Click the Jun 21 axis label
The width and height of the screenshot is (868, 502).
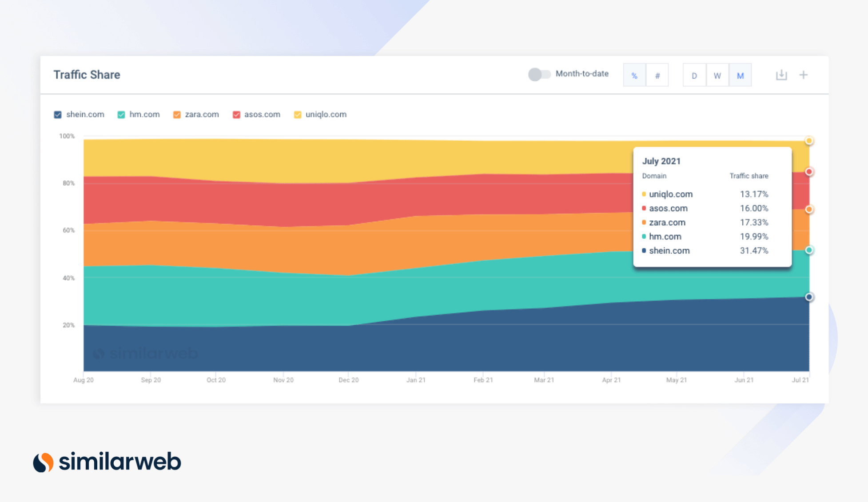744,380
